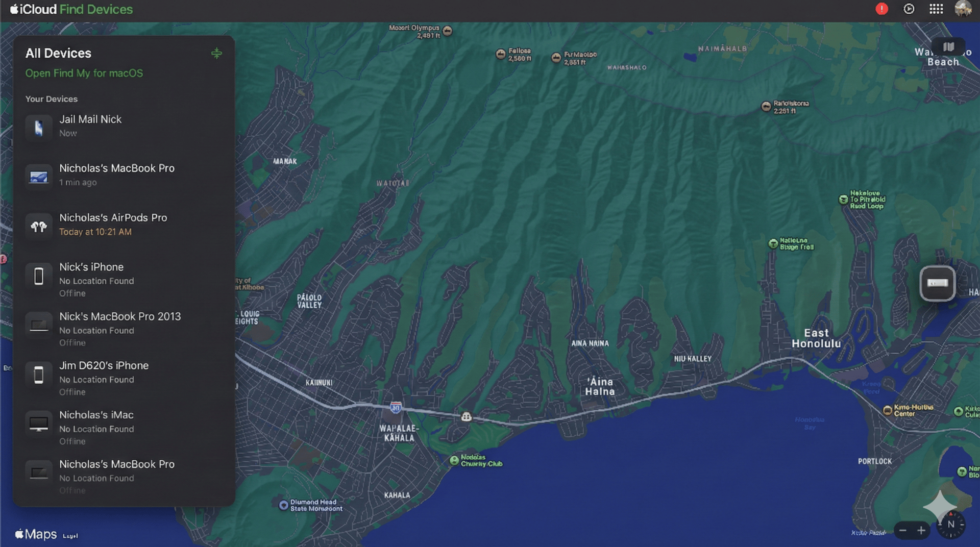
Task: Select Jim D620's iPhone row
Action: pyautogui.click(x=124, y=377)
